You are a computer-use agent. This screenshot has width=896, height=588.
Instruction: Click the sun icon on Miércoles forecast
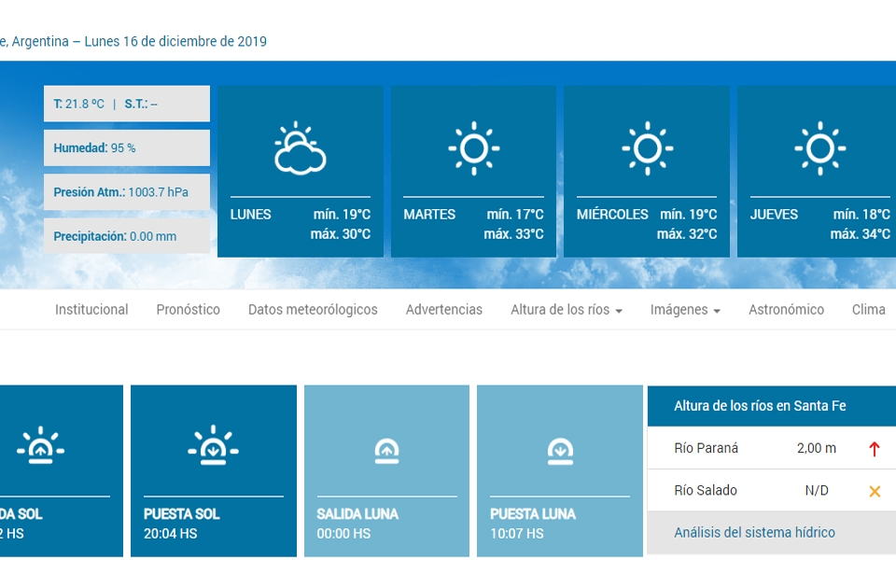tap(647, 148)
